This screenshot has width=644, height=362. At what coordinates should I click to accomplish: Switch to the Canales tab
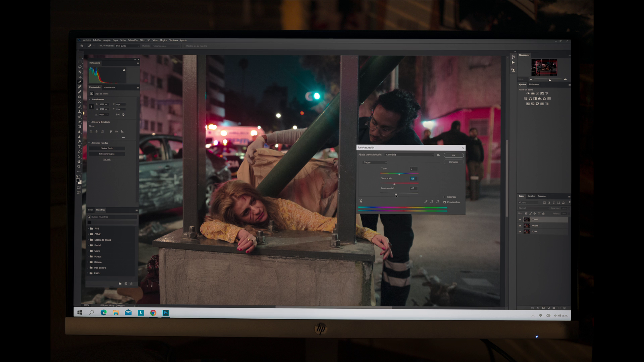531,196
